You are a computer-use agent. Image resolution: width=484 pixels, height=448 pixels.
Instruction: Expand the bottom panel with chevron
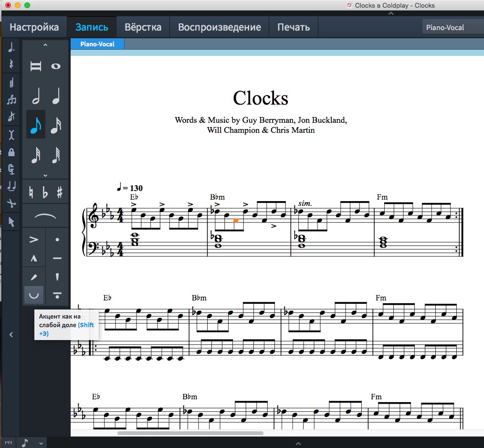[x=298, y=443]
